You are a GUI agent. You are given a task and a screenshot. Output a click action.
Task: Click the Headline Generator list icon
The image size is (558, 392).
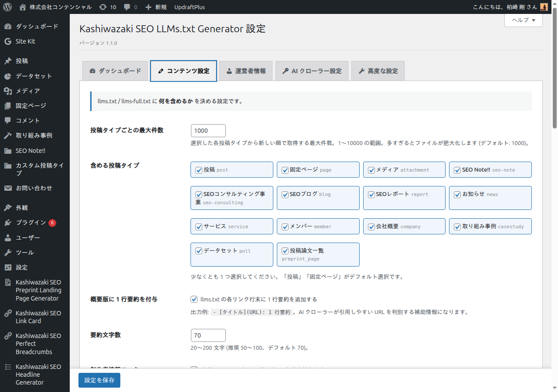click(8, 367)
